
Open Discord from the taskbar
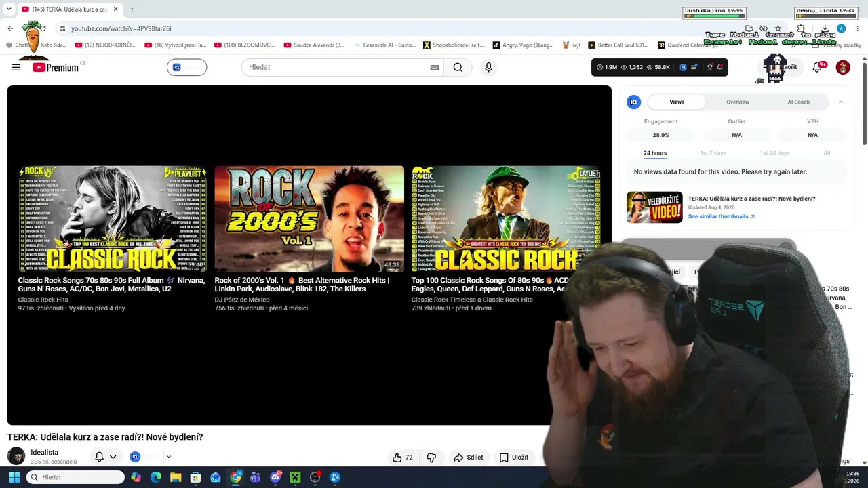coord(275,477)
